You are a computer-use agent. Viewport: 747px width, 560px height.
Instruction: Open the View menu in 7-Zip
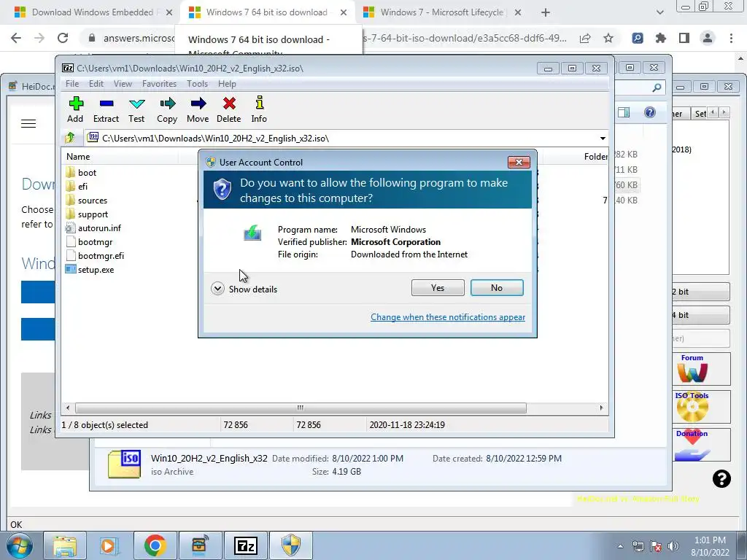(x=123, y=84)
